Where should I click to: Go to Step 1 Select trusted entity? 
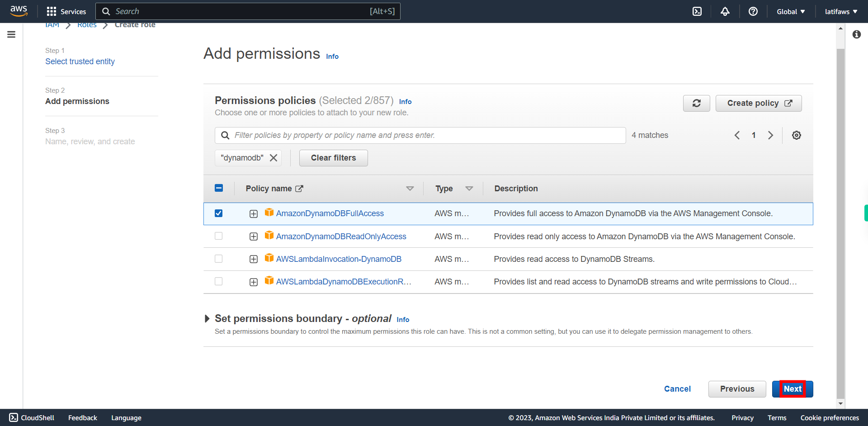tap(80, 62)
